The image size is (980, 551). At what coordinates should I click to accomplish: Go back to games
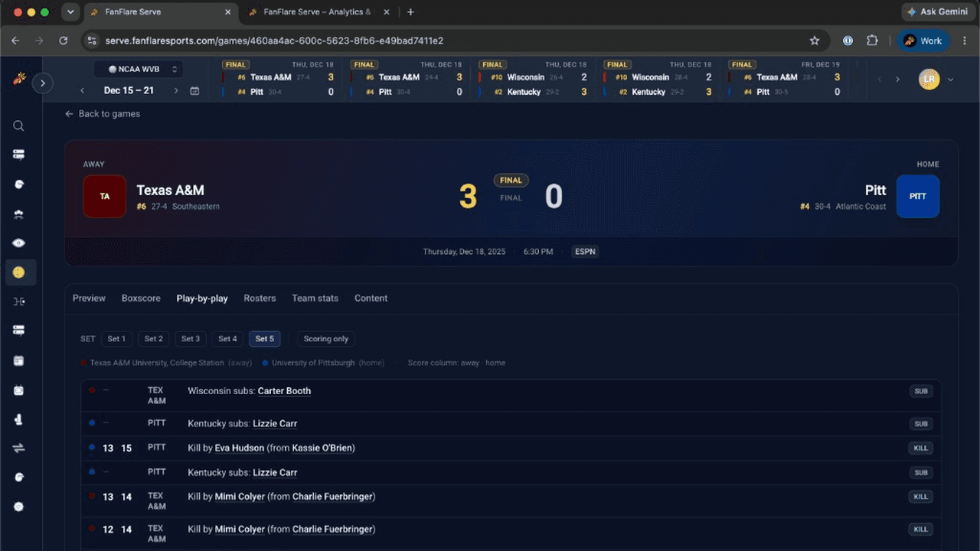pos(103,114)
